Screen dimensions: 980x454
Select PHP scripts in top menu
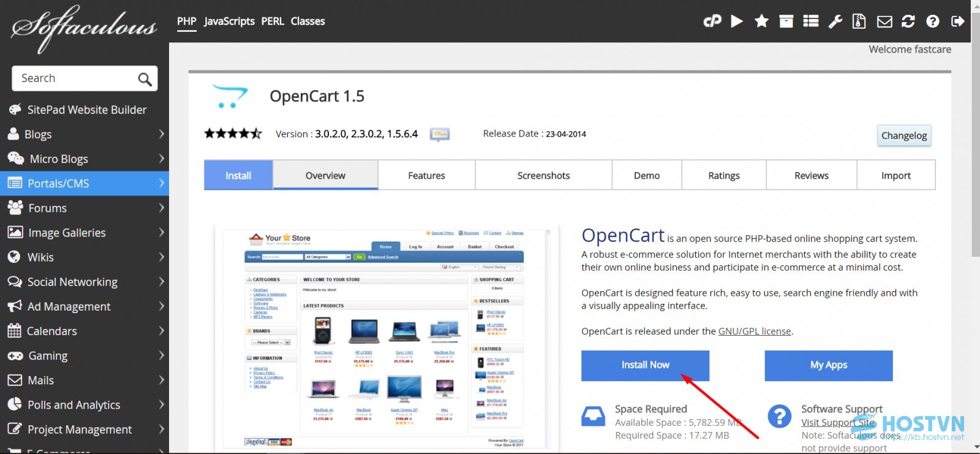coord(187,21)
